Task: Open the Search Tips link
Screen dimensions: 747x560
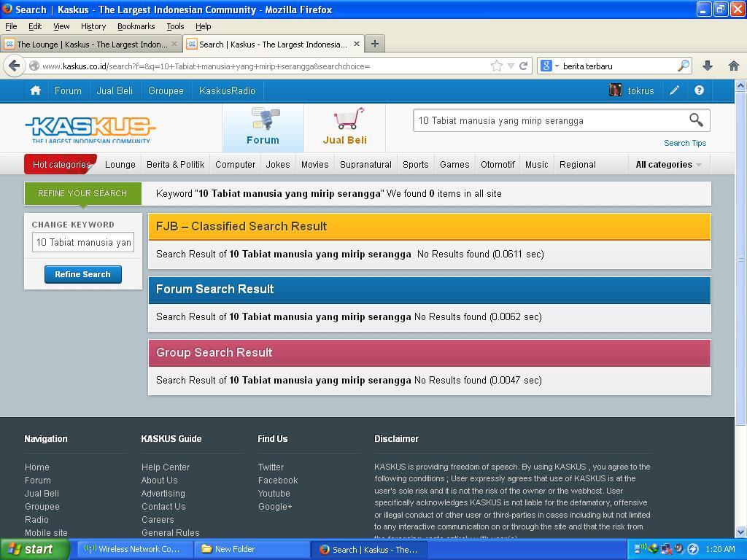Action: 684,143
